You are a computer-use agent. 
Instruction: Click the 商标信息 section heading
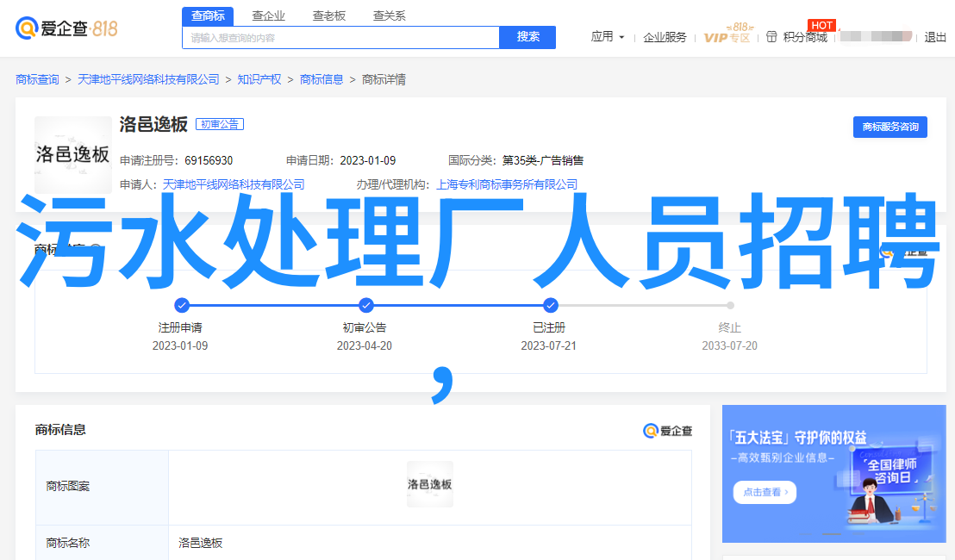[60, 430]
